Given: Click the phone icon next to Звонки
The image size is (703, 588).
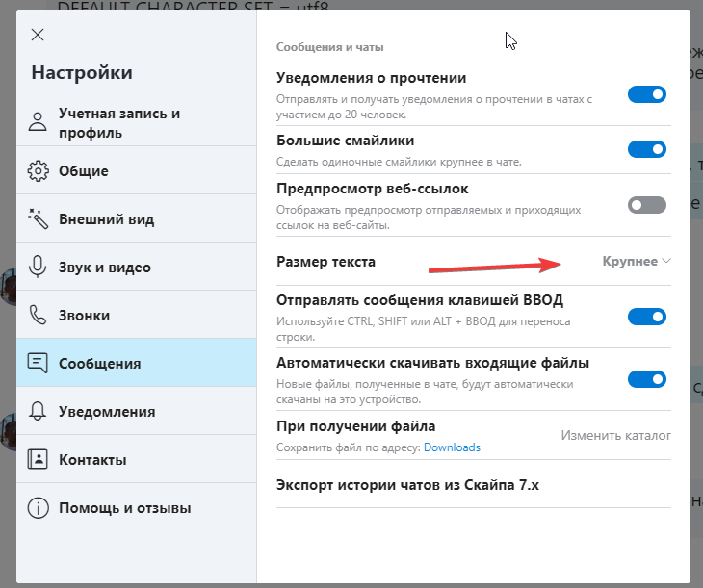Looking at the screenshot, I should (39, 316).
